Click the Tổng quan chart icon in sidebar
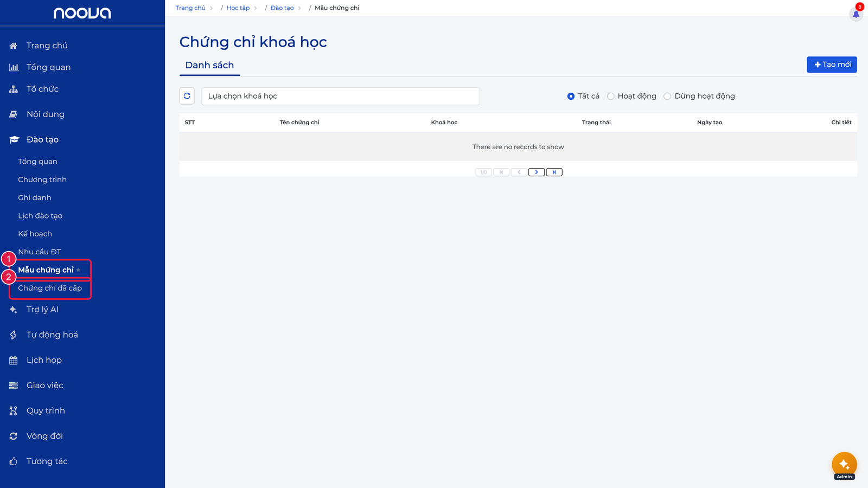 click(x=14, y=67)
